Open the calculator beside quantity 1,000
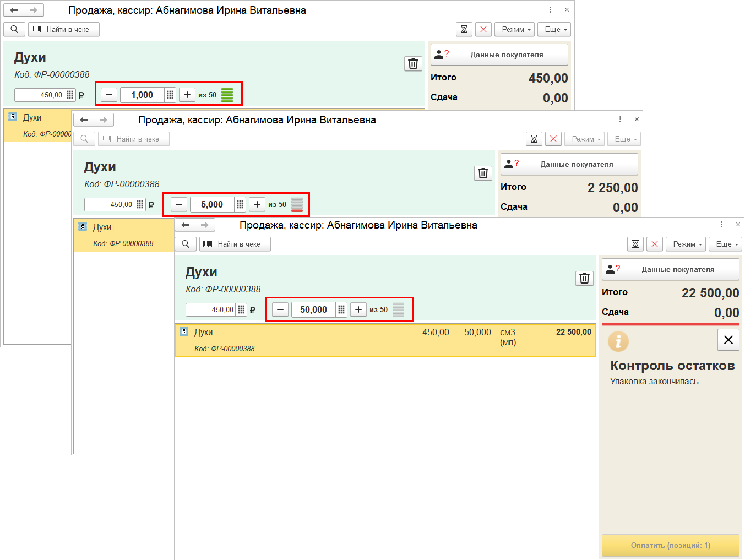This screenshot has height=560, width=745. point(170,95)
